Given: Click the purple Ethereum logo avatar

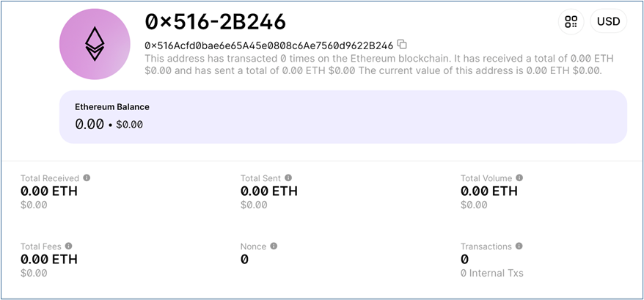Looking at the screenshot, I should (95, 44).
